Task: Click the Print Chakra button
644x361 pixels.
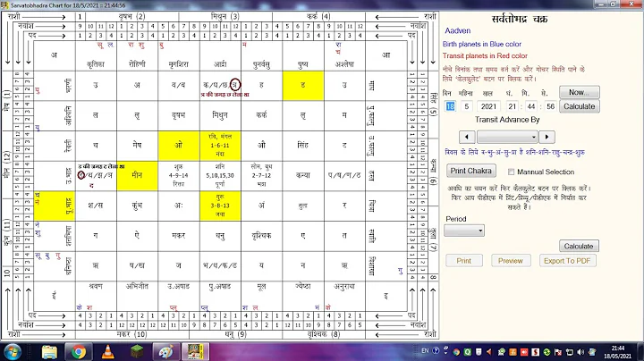Action: pos(471,171)
